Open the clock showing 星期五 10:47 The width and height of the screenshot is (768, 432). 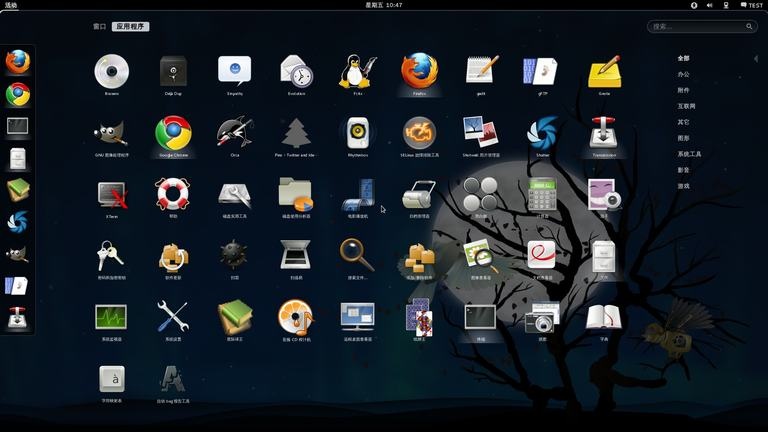(x=384, y=5)
